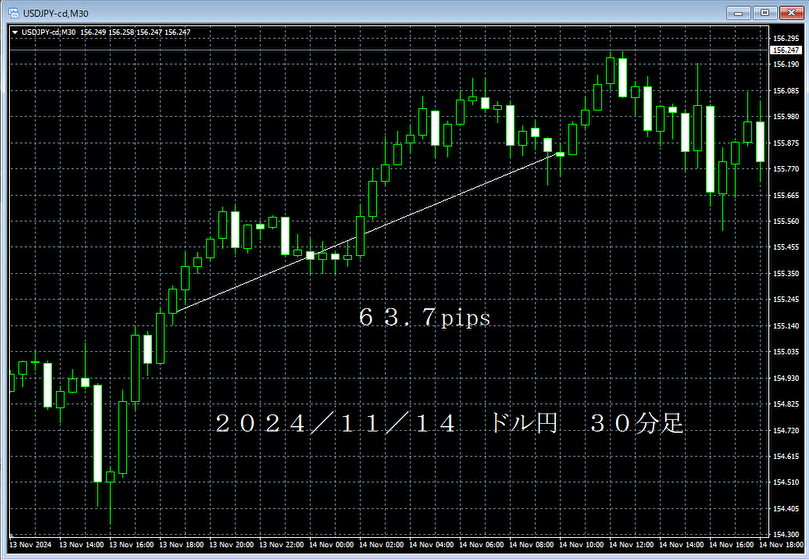Click price scale value 155.140
The height and width of the screenshot is (560, 809).
(x=786, y=326)
